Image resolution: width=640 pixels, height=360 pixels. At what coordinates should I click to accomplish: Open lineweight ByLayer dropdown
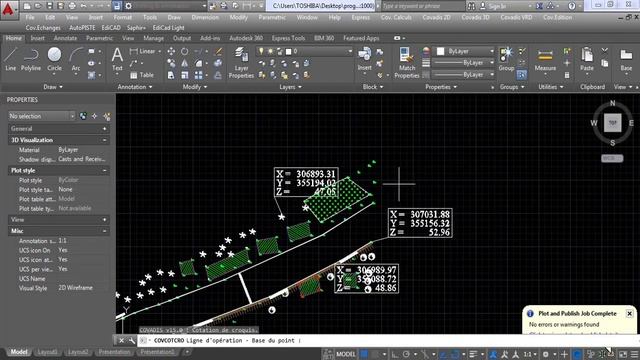point(463,63)
